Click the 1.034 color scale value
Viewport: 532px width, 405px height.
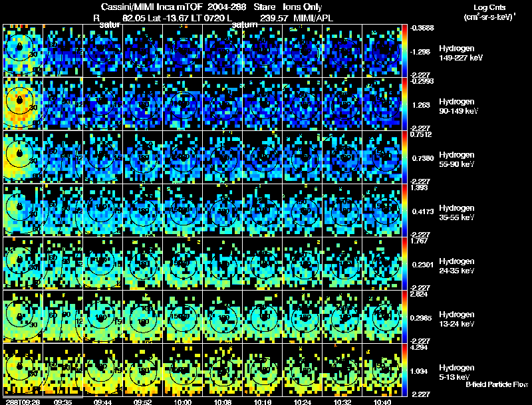pos(419,371)
